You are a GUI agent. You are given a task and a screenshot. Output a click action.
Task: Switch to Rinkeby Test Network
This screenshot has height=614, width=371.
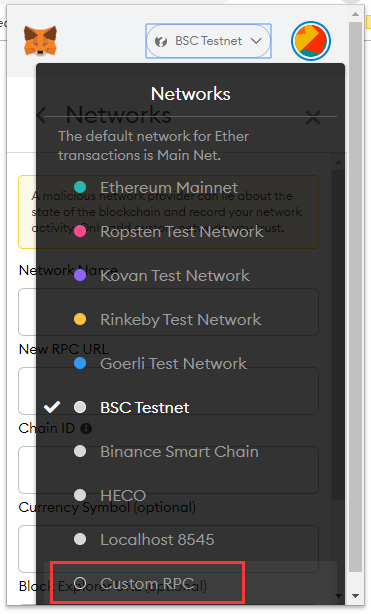click(x=181, y=320)
